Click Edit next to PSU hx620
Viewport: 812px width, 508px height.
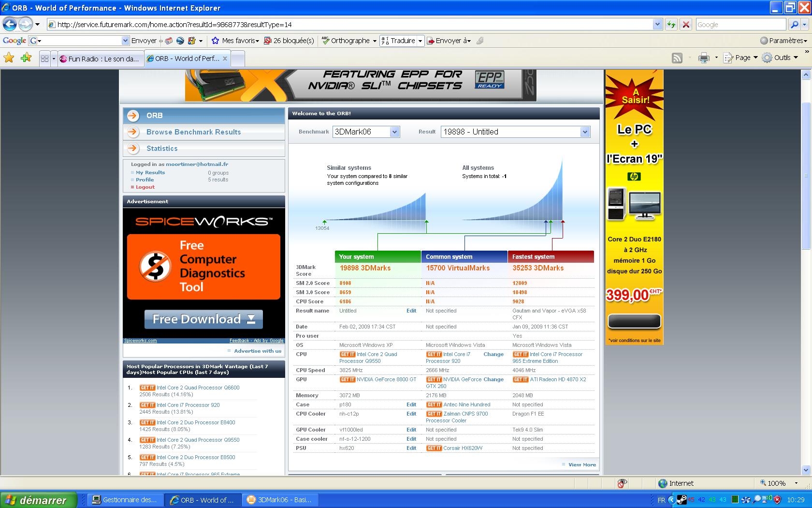pyautogui.click(x=411, y=448)
